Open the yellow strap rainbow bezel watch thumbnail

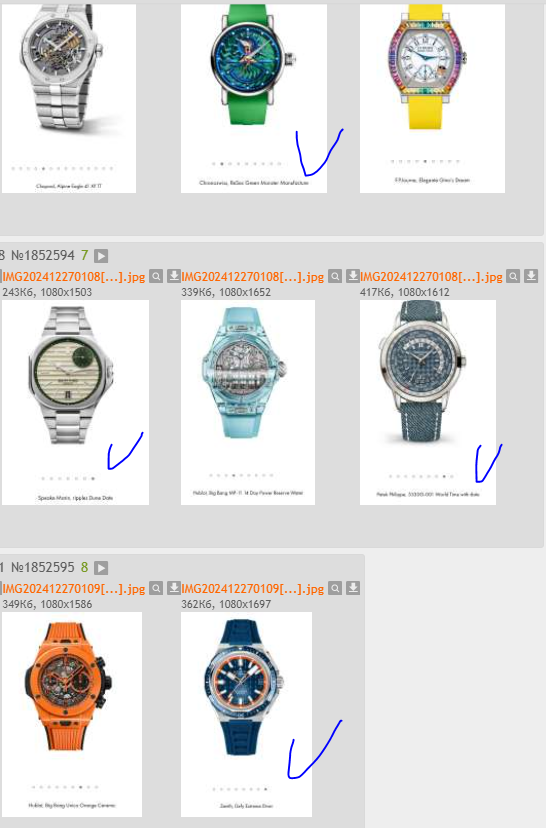point(432,99)
